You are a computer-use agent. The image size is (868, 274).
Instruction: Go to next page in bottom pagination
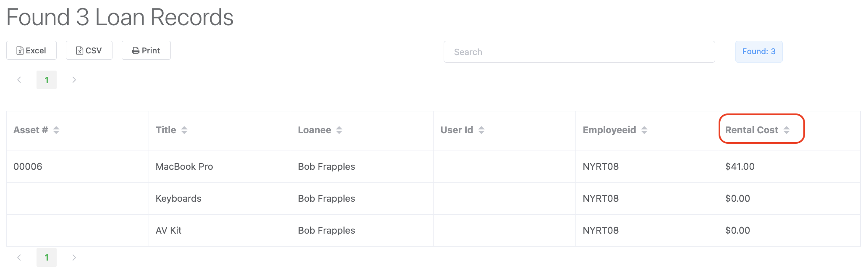click(x=74, y=257)
